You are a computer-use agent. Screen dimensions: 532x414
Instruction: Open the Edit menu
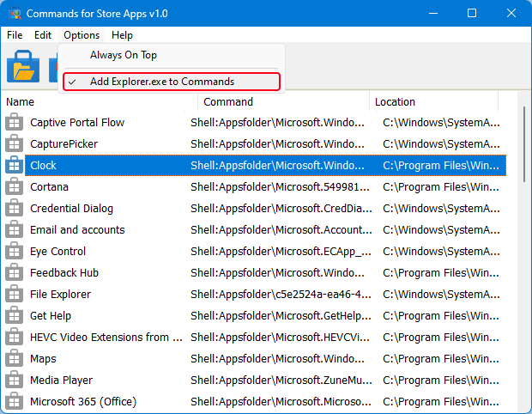pos(43,35)
